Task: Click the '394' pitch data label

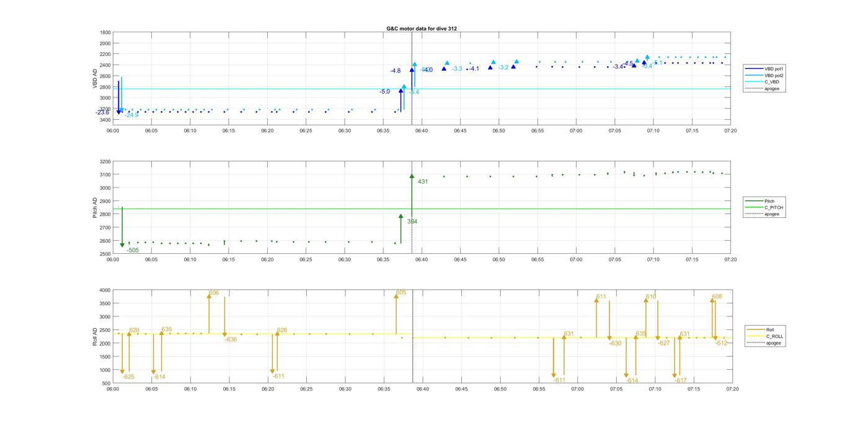Action: click(412, 222)
